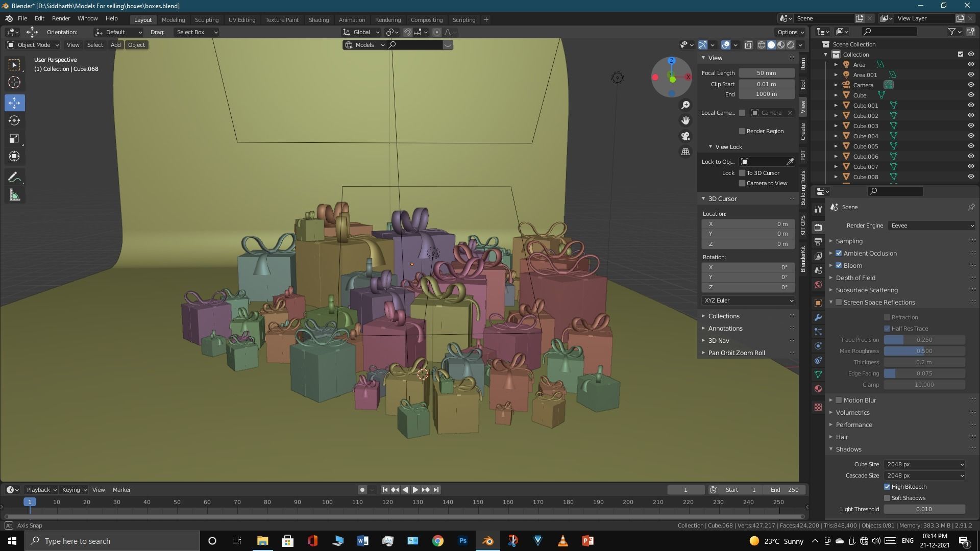
Task: Uncheck Ambient Occlusion
Action: (x=839, y=254)
